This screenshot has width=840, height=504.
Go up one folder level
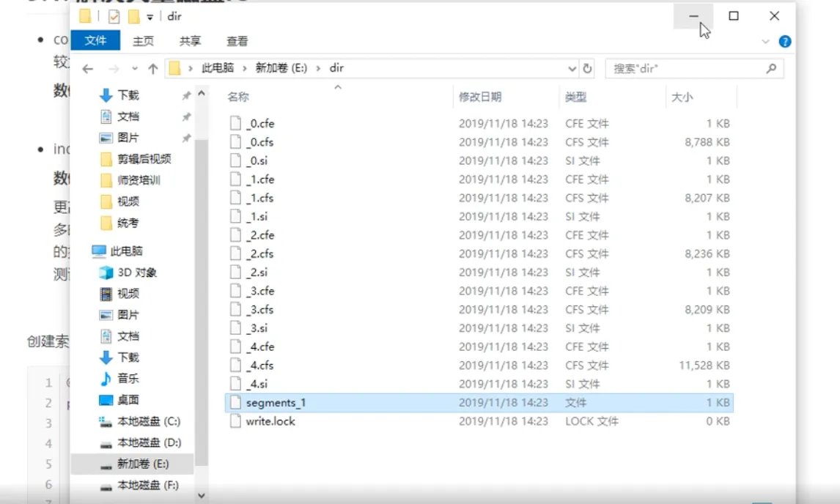[152, 69]
